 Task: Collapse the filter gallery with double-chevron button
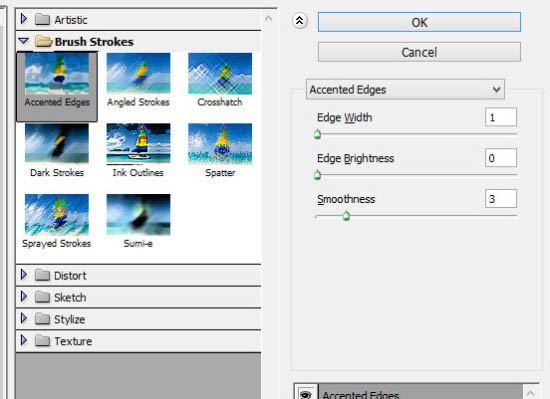point(300,21)
